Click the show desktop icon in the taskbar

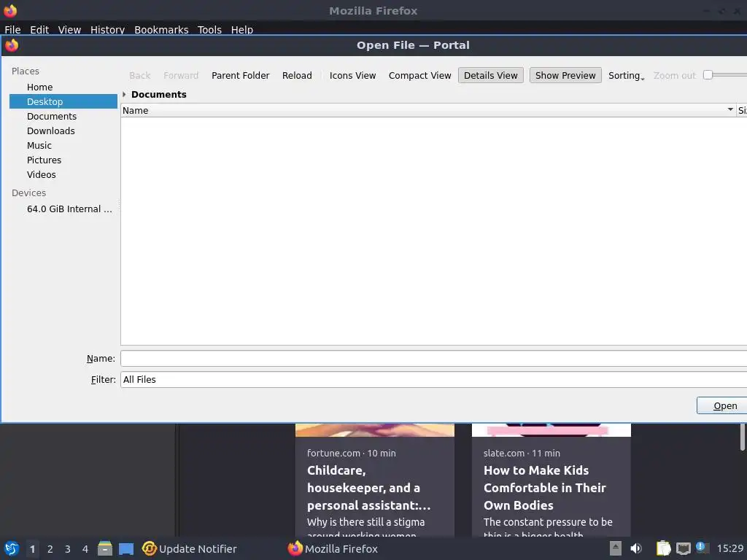[x=126, y=548]
